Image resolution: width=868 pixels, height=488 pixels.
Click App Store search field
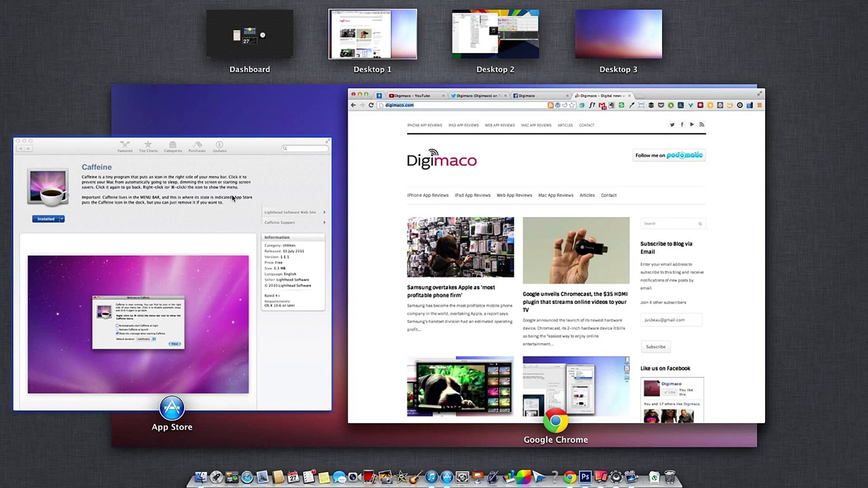[x=305, y=148]
